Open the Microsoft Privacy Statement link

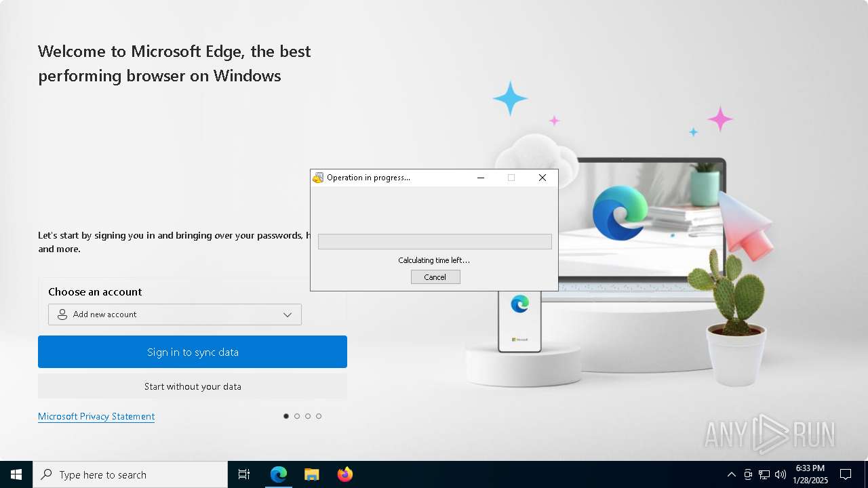click(x=96, y=416)
